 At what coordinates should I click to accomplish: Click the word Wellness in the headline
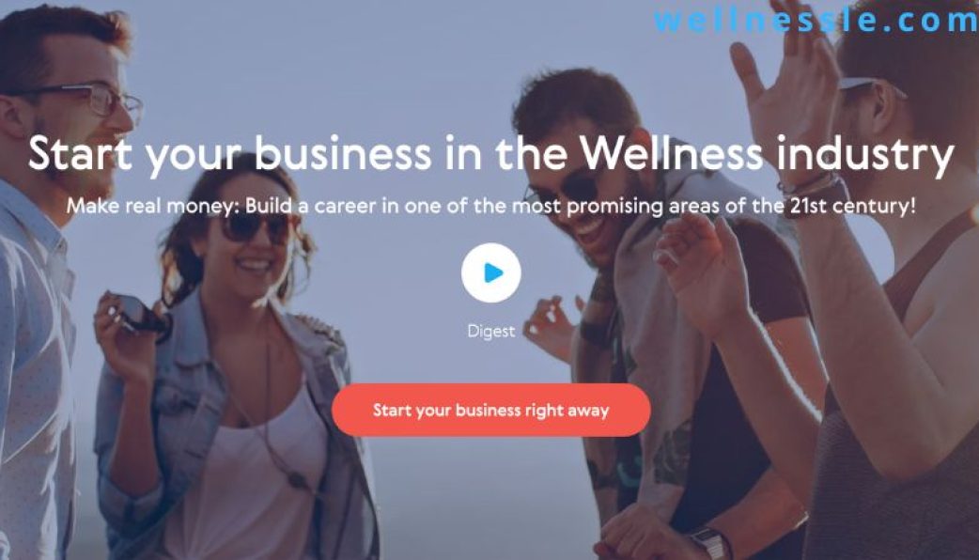click(671, 151)
